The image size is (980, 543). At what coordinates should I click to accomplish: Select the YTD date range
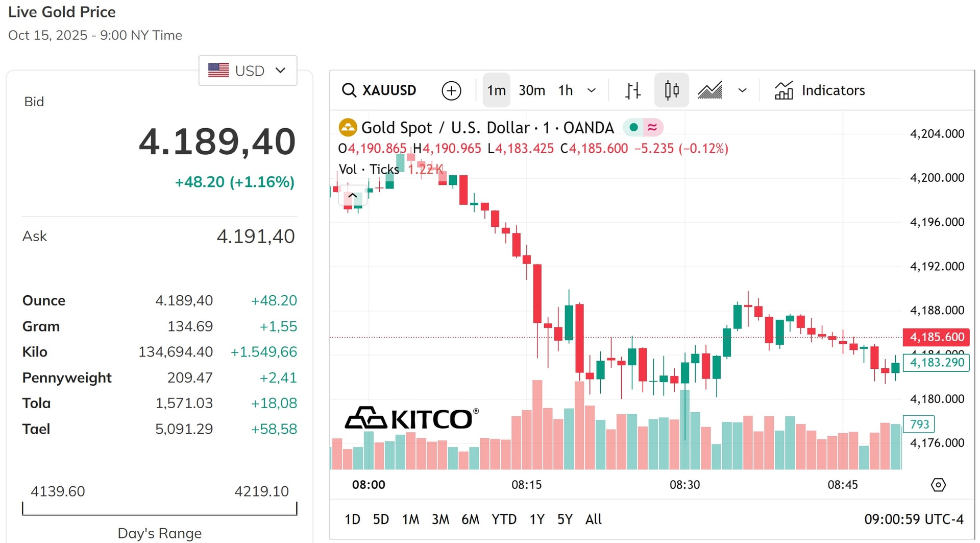(x=504, y=520)
